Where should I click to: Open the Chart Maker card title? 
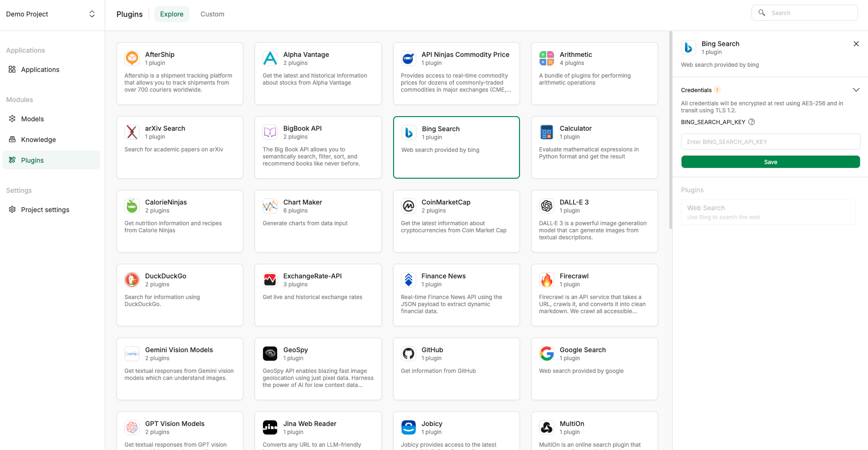(302, 202)
